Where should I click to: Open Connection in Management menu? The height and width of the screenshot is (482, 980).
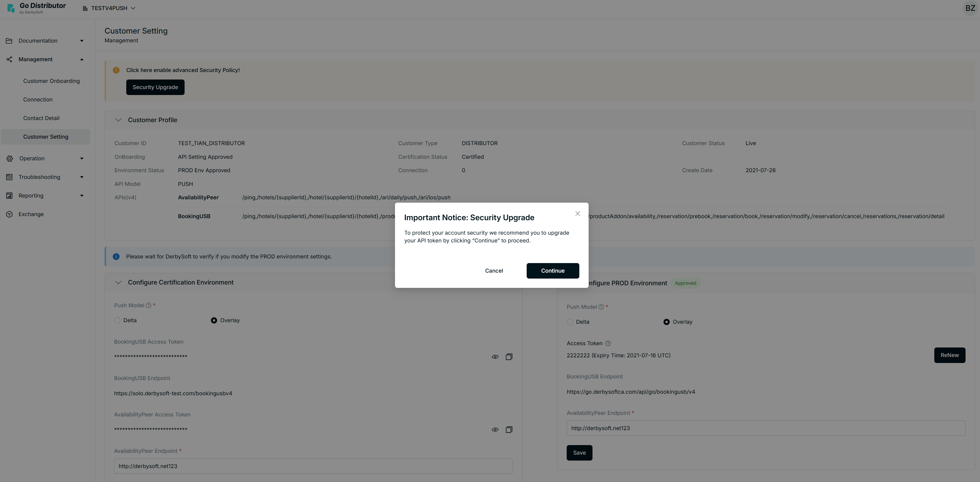[x=38, y=99]
